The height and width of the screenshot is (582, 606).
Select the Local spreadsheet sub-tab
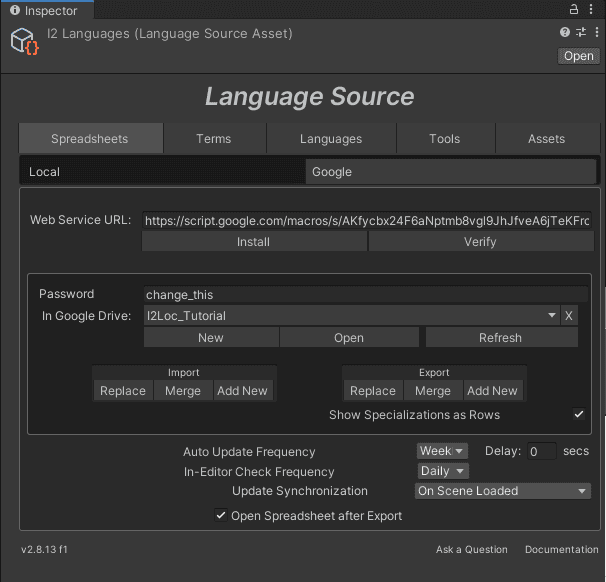pos(162,172)
